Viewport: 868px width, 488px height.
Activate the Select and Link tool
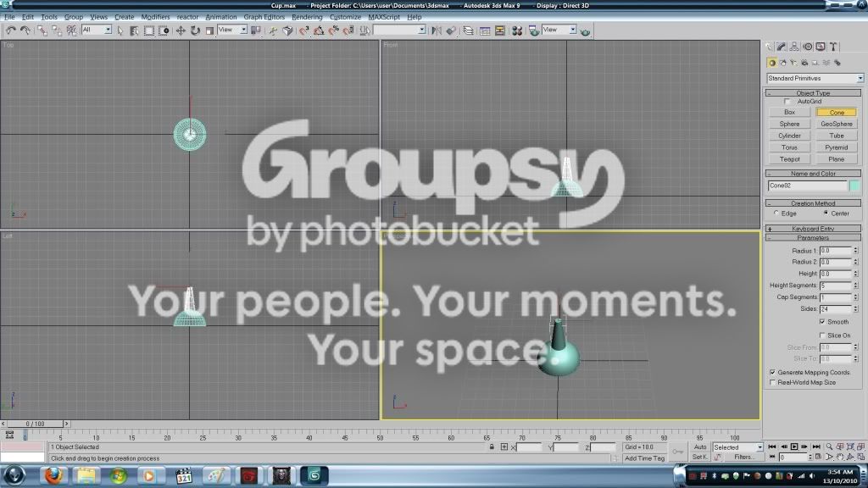pos(42,31)
